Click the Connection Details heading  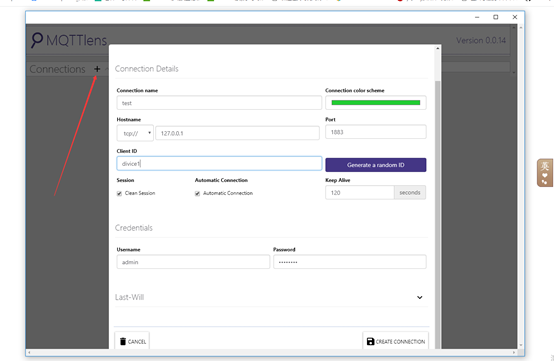(x=147, y=69)
